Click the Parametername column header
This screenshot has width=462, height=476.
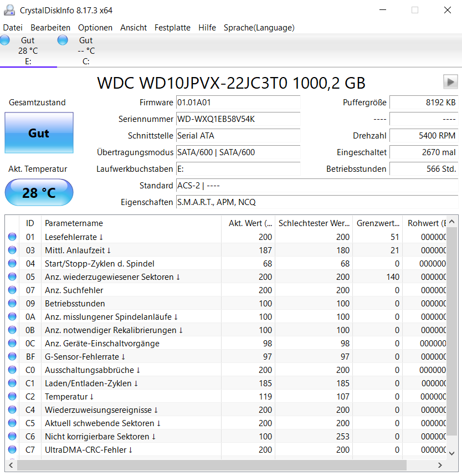coord(131,223)
